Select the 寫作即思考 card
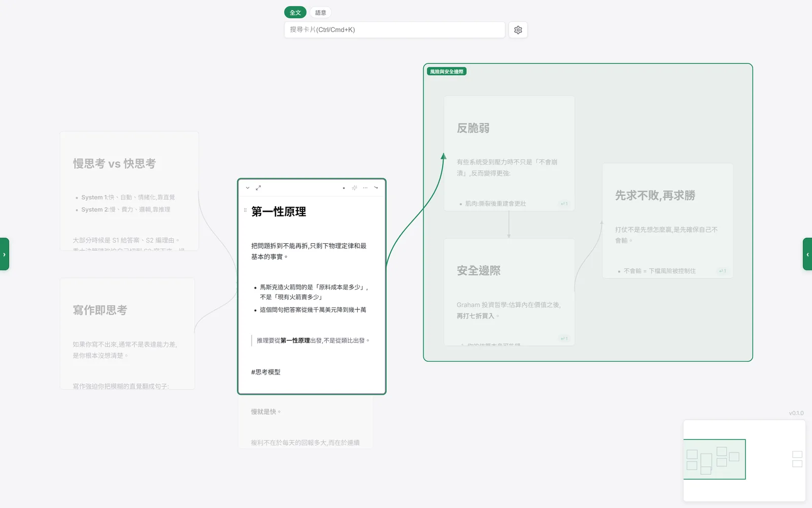The height and width of the screenshot is (508, 812). pyautogui.click(x=127, y=333)
